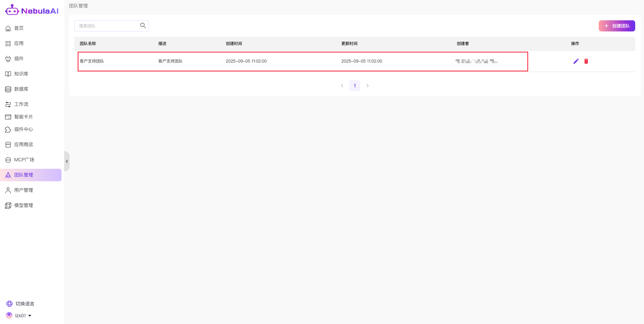Image resolution: width=644 pixels, height=324 pixels.
Task: Open 首页 menu item
Action: (x=31, y=28)
